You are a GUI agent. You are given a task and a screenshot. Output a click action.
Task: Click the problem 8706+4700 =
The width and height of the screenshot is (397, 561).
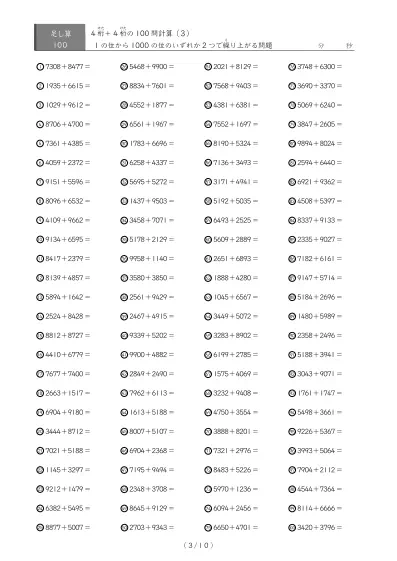pos(68,124)
